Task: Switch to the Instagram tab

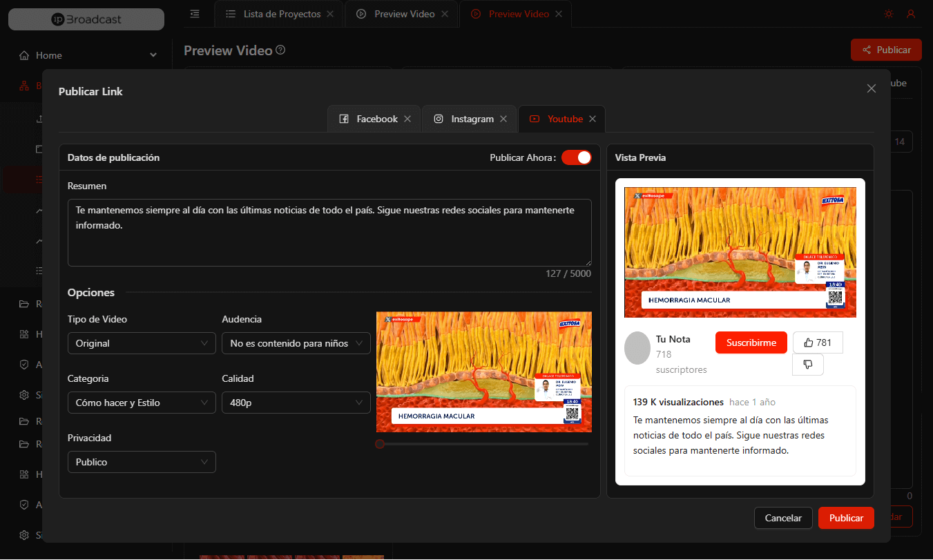Action: tap(465, 119)
